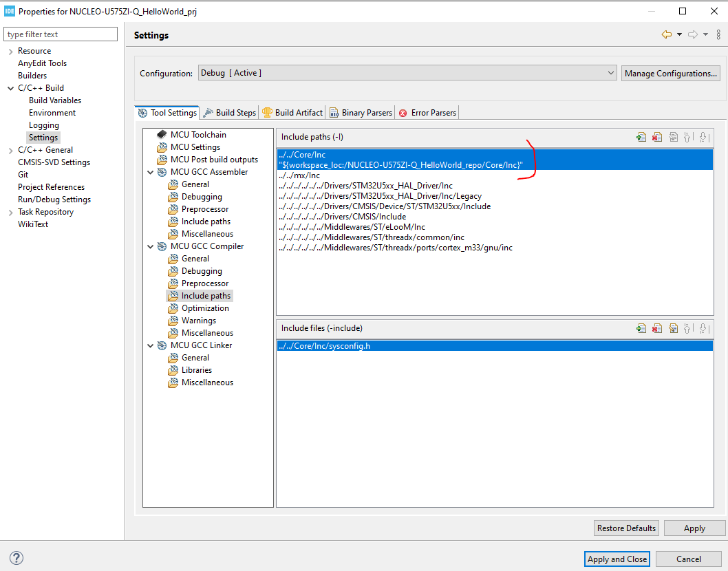This screenshot has height=571, width=728.
Task: Click the Manage Configurations button
Action: click(x=670, y=73)
